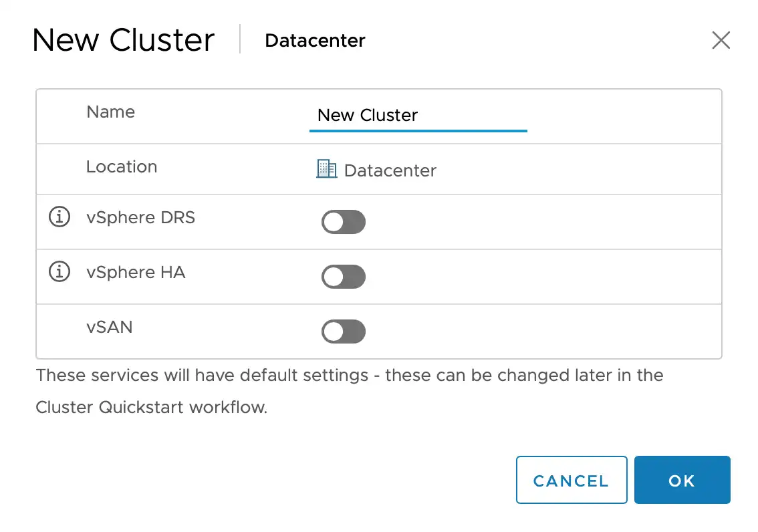Click the CANCEL button
The image size is (758, 532).
click(x=572, y=480)
